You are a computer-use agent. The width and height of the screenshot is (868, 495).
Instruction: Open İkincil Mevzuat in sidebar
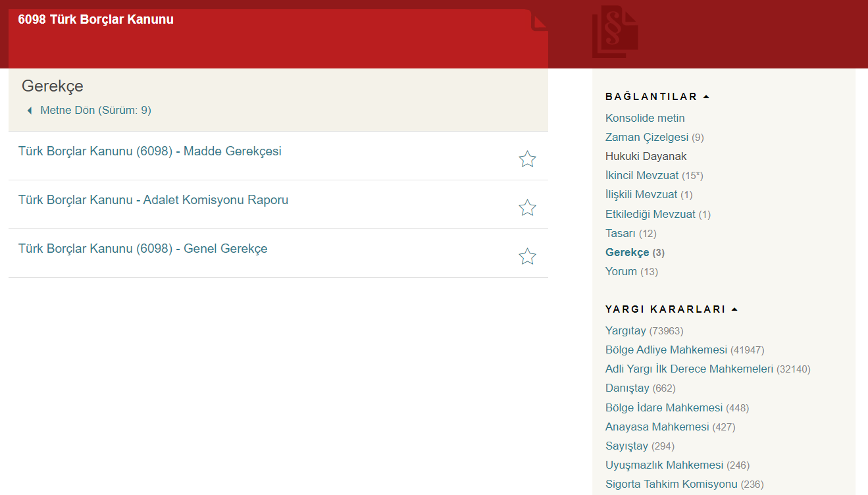(x=642, y=176)
